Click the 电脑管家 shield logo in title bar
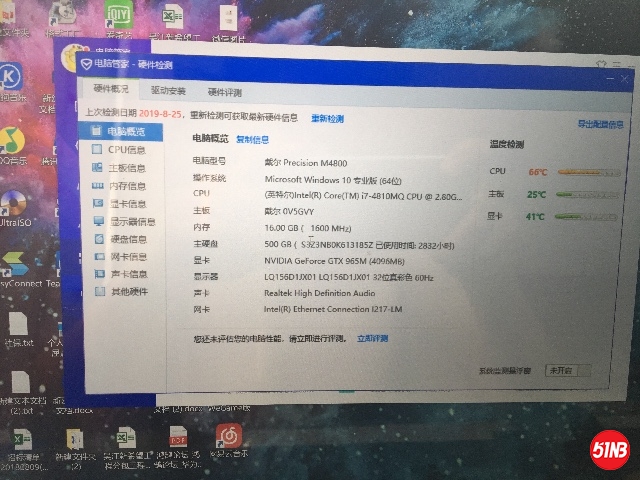640x480 pixels. click(87, 64)
